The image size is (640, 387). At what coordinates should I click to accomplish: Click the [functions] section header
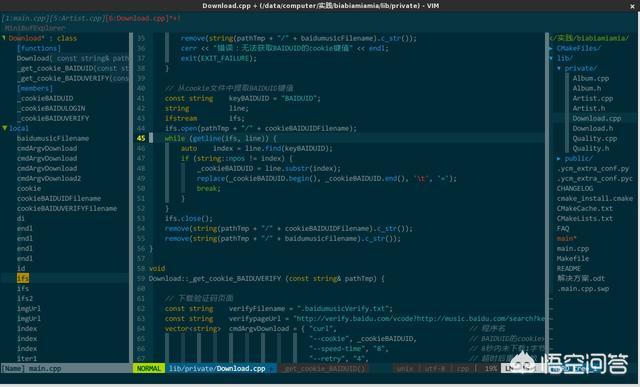point(38,48)
